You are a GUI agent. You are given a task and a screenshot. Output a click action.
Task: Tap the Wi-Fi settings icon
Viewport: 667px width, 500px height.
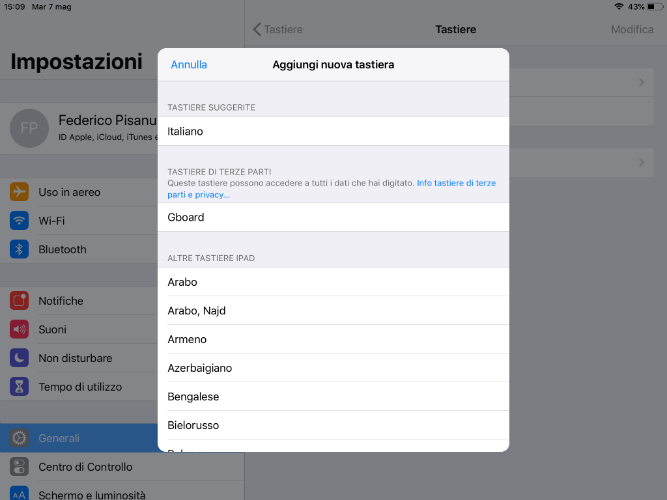(19, 220)
